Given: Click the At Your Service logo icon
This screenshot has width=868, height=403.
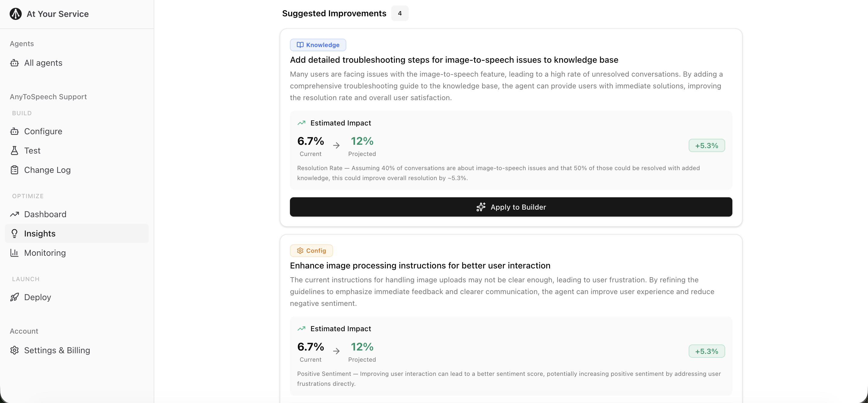Looking at the screenshot, I should point(15,14).
